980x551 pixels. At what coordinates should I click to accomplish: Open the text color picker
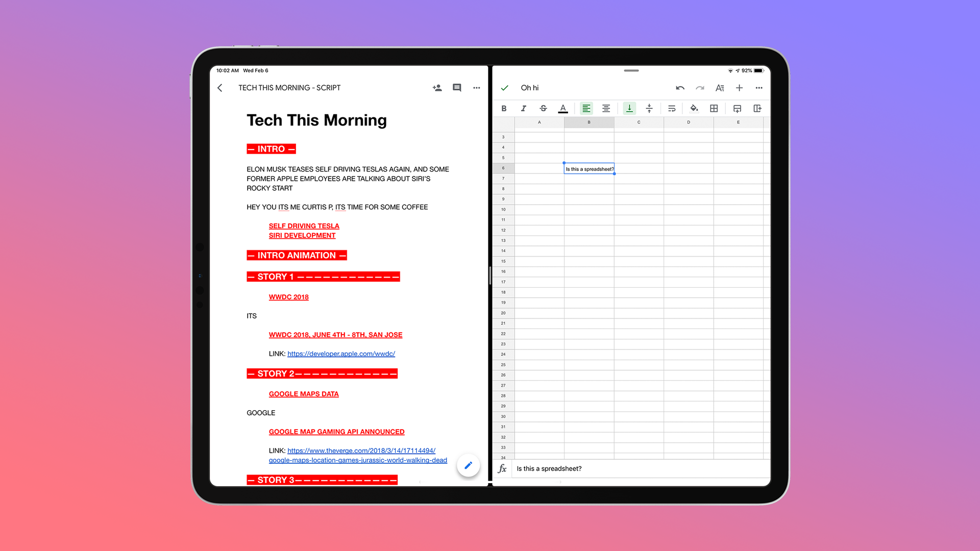563,108
